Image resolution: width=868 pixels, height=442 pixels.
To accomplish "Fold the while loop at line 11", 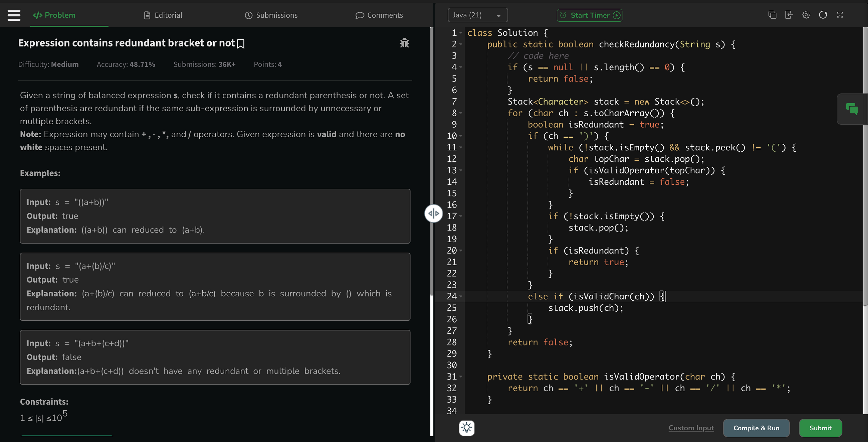I will [461, 147].
